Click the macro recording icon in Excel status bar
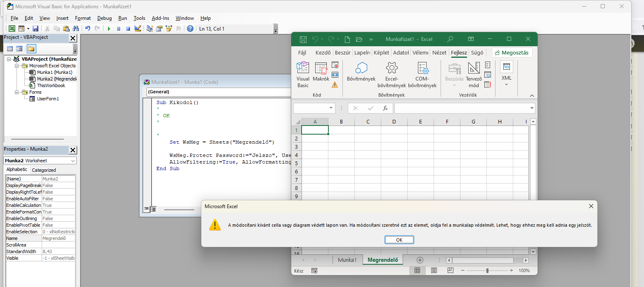This screenshot has height=287, width=644. click(x=314, y=270)
